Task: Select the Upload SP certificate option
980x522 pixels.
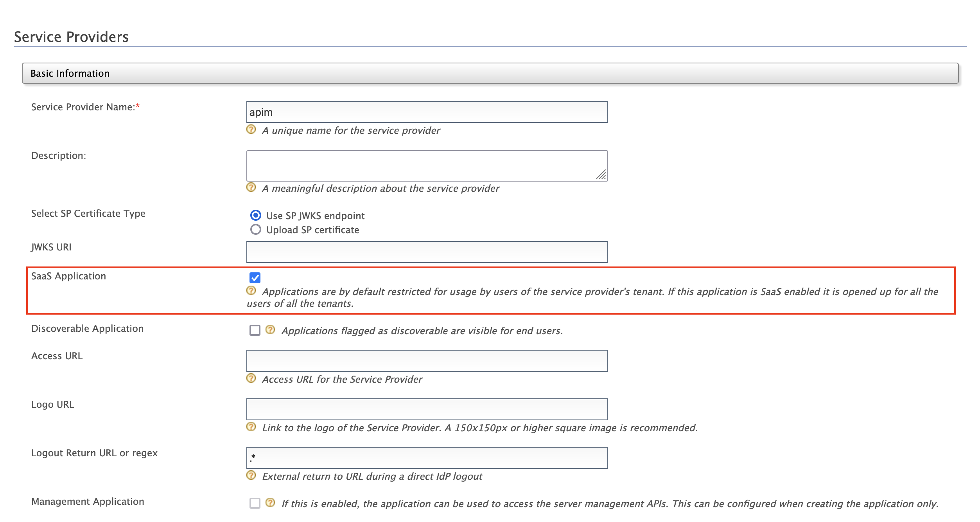Action: [x=256, y=230]
